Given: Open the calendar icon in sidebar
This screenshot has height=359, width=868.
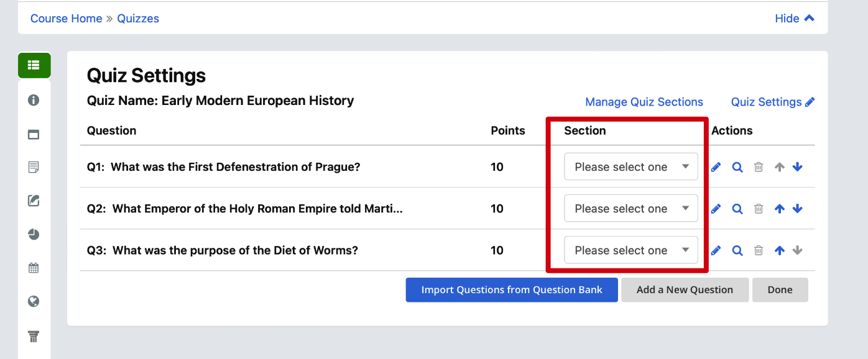Looking at the screenshot, I should [x=34, y=268].
